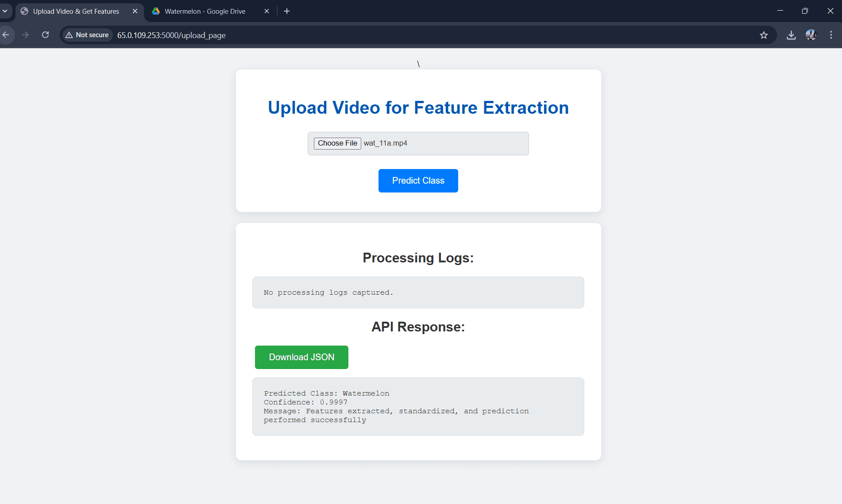Click the Download JSON button
842x504 pixels.
click(x=301, y=357)
